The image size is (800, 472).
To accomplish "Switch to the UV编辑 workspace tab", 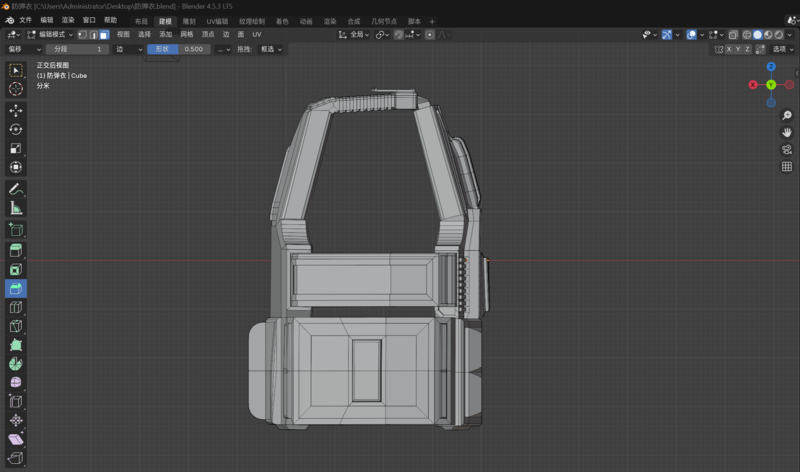I will pyautogui.click(x=217, y=21).
